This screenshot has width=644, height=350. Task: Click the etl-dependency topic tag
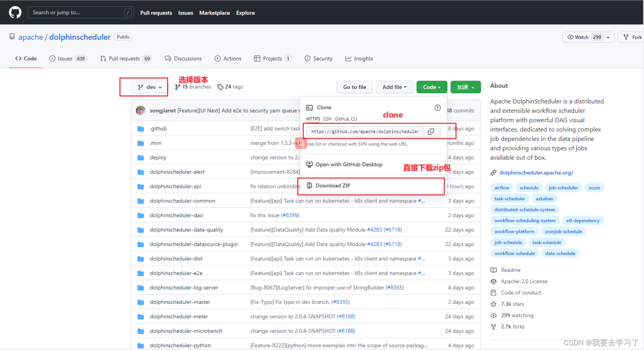point(583,221)
